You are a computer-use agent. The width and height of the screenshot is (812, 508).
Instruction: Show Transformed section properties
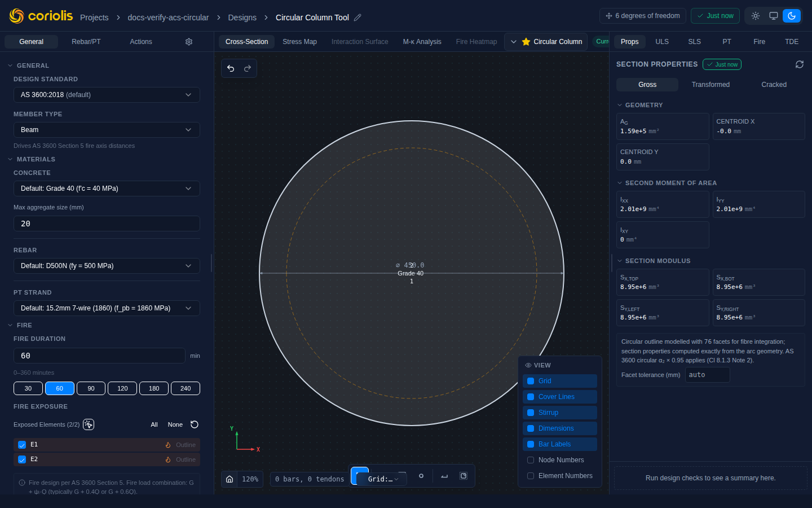[710, 85]
